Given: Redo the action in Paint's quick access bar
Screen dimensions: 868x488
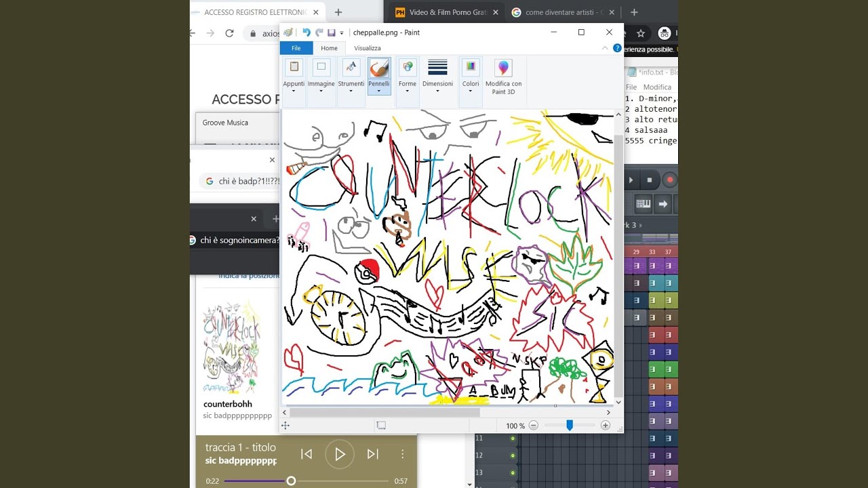Looking at the screenshot, I should [319, 33].
